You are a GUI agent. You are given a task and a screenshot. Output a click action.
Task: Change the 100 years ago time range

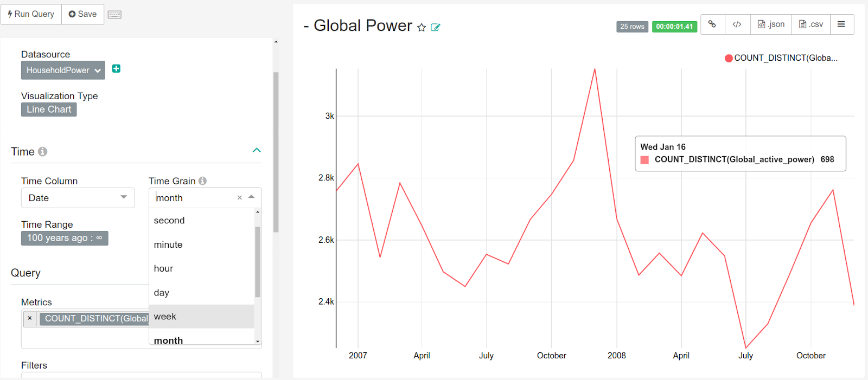tap(65, 238)
